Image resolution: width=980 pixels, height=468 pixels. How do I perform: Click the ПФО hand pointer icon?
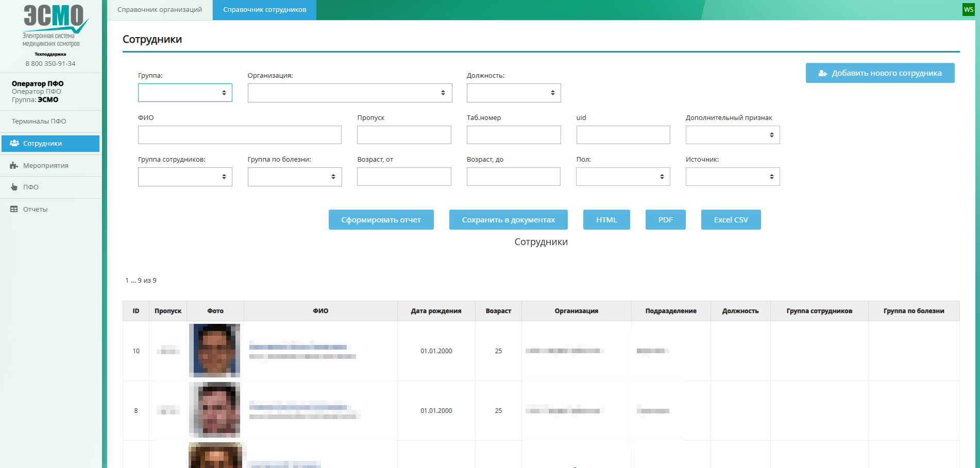(14, 187)
